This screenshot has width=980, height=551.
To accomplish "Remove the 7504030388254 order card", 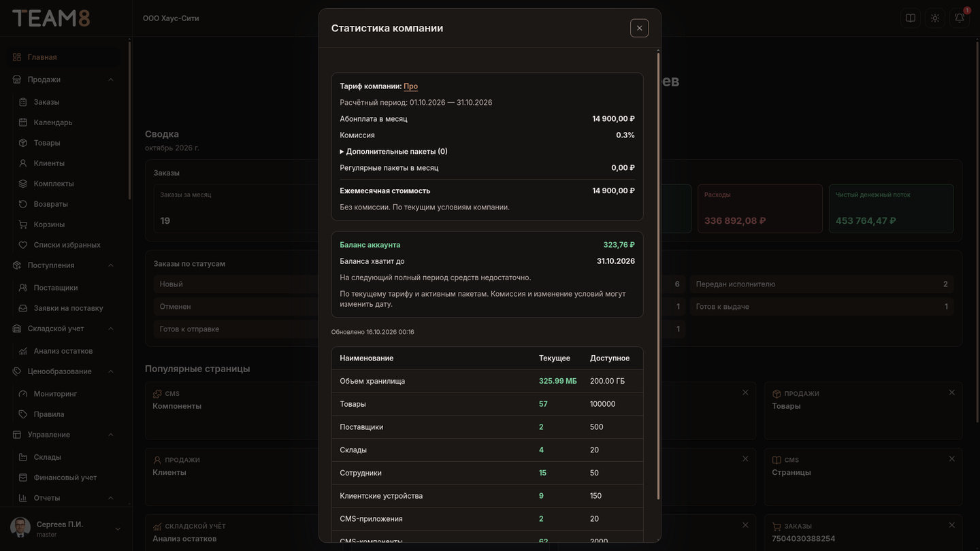I will tap(951, 525).
